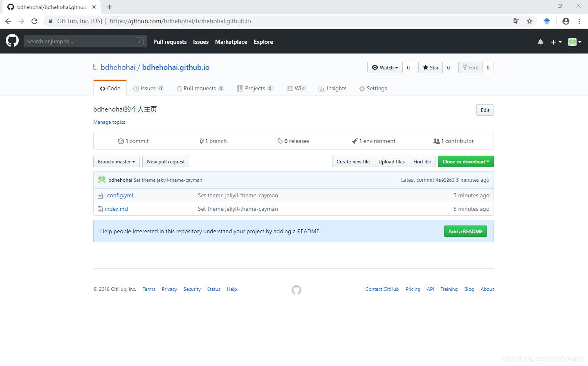Switch to the repository Pull requests tab
This screenshot has height=366, width=588.
click(x=200, y=88)
